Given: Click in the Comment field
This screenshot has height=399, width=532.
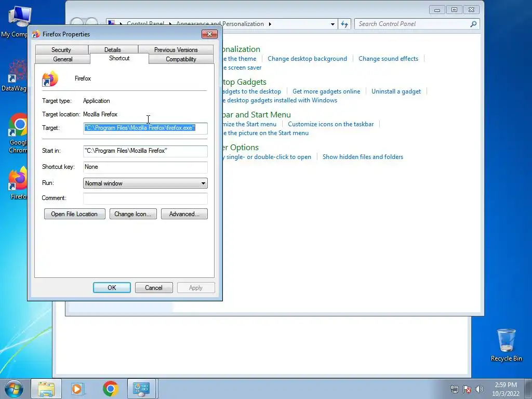Looking at the screenshot, I should 145,198.
